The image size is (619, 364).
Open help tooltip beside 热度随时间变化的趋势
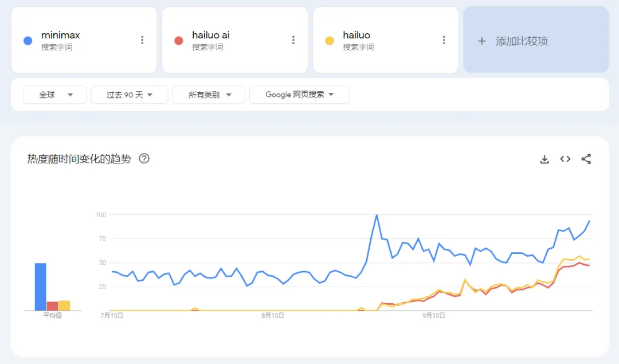pyautogui.click(x=144, y=159)
